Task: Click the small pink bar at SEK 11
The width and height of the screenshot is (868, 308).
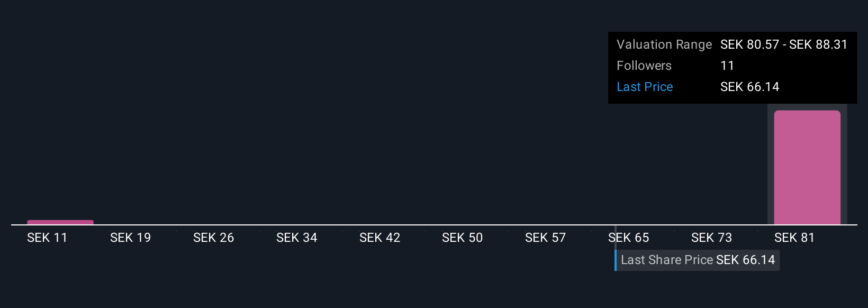Action: point(60,222)
